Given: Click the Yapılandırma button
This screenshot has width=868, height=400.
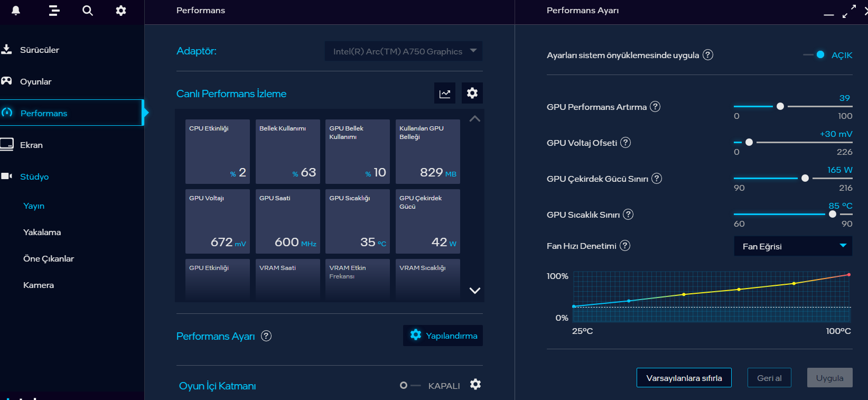Looking at the screenshot, I should pyautogui.click(x=443, y=336).
